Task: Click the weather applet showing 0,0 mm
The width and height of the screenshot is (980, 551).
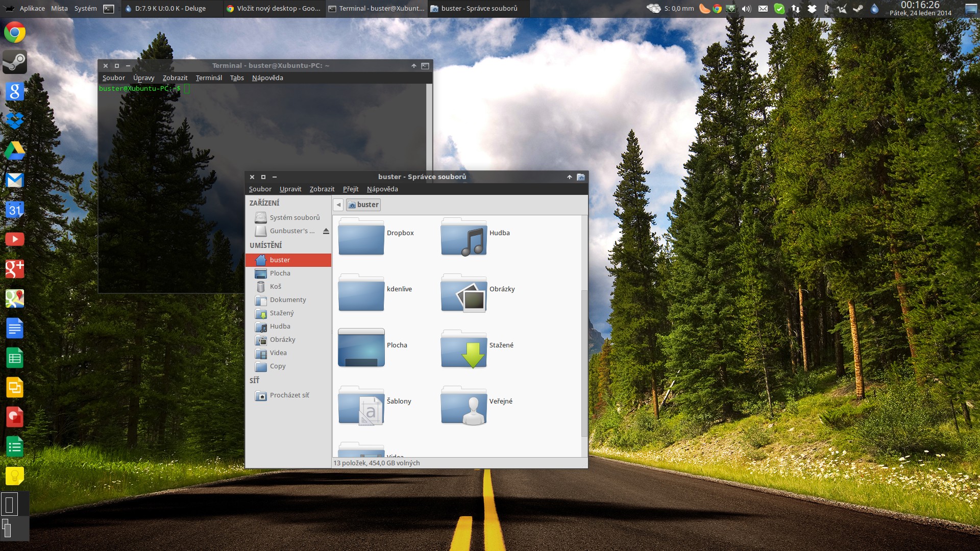Action: point(670,8)
